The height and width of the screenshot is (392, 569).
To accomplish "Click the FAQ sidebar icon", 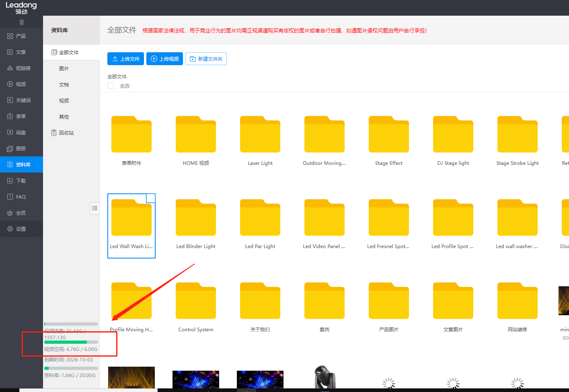I will 10,197.
